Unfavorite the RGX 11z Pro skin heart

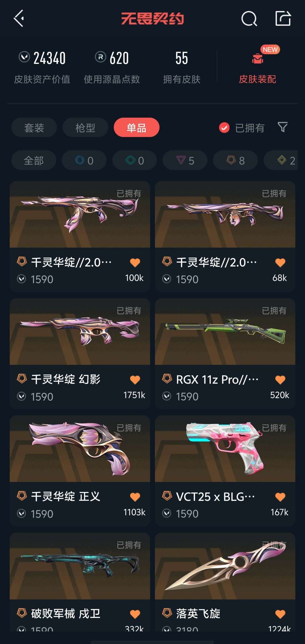point(280,380)
